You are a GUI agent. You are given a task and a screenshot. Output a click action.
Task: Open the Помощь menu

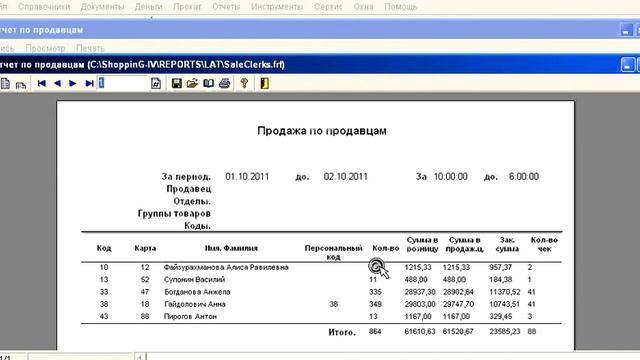coord(401,7)
